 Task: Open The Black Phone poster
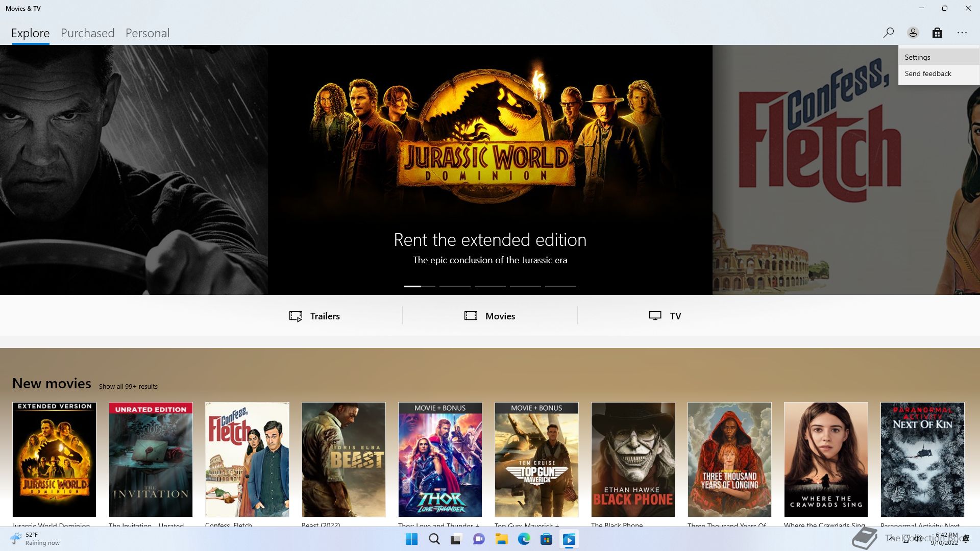coord(633,459)
